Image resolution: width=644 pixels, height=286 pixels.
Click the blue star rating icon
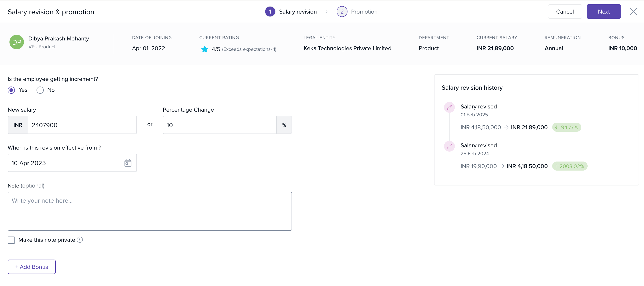coord(205,49)
